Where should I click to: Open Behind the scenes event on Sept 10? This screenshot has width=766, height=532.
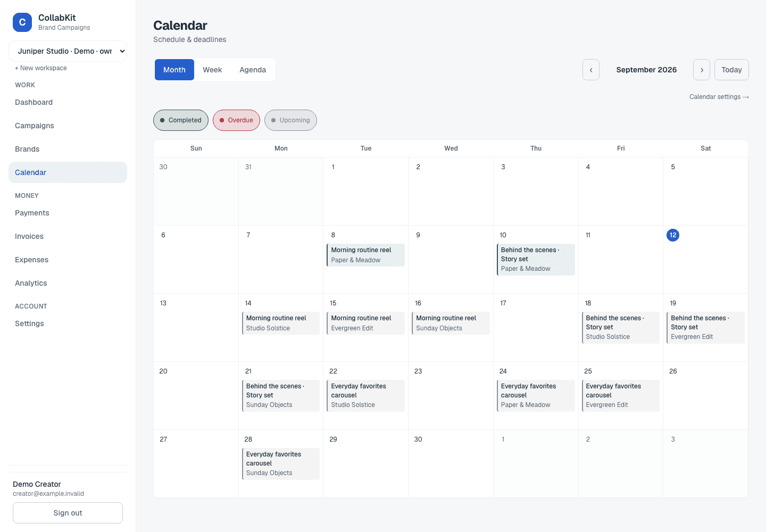click(x=536, y=259)
